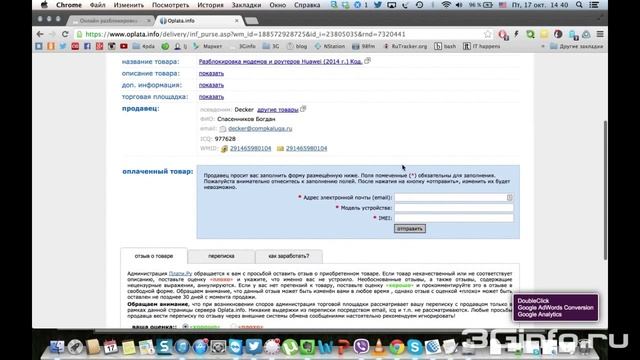Click the Plati.Ru link in review text

pos(180,273)
